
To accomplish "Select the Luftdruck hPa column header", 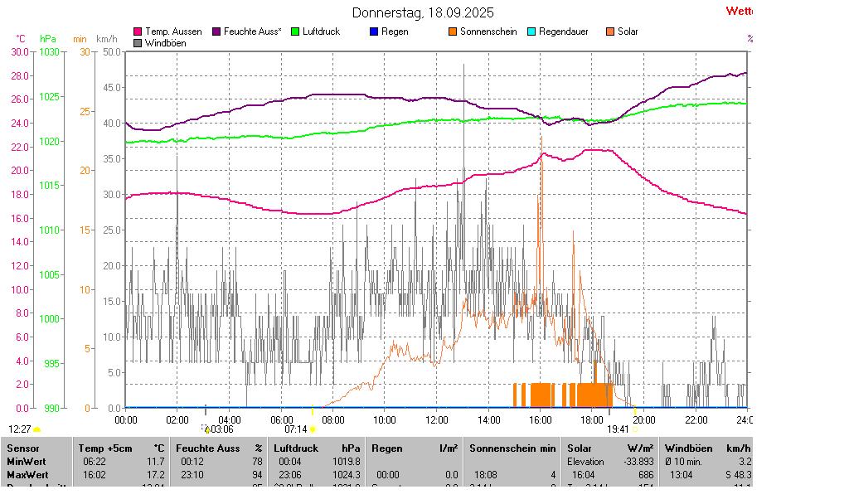I will click(318, 448).
